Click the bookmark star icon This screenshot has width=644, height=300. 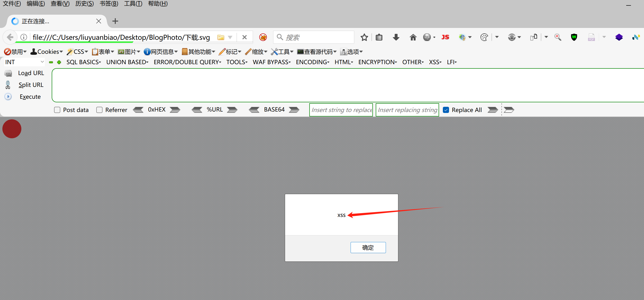click(364, 37)
